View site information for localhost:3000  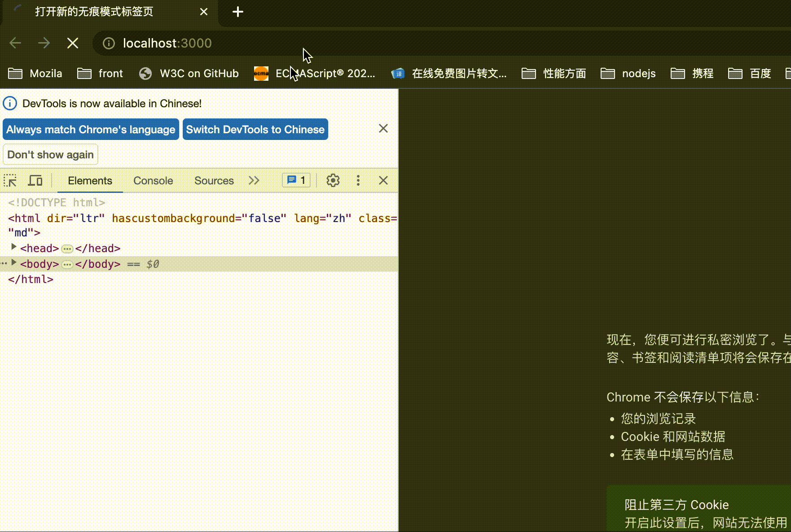(108, 43)
